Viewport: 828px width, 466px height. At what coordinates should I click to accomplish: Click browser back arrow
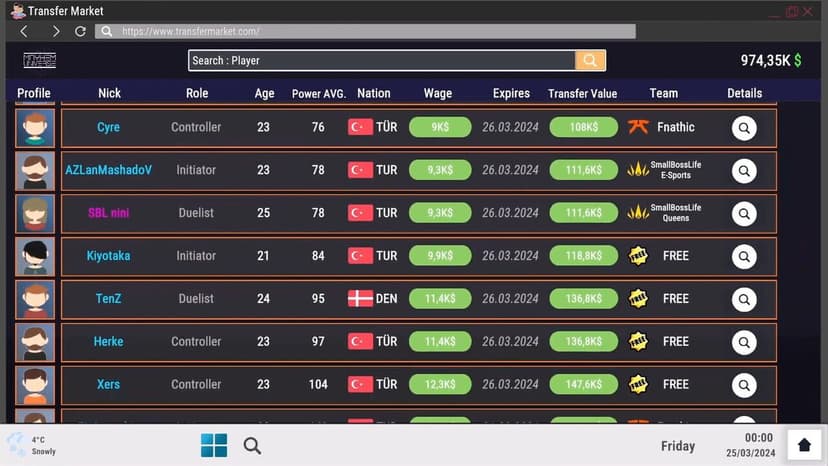(x=24, y=31)
